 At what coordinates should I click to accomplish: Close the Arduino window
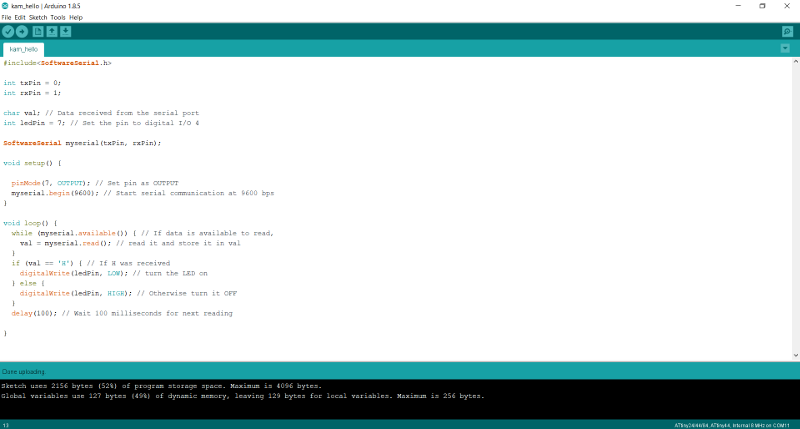(x=787, y=6)
